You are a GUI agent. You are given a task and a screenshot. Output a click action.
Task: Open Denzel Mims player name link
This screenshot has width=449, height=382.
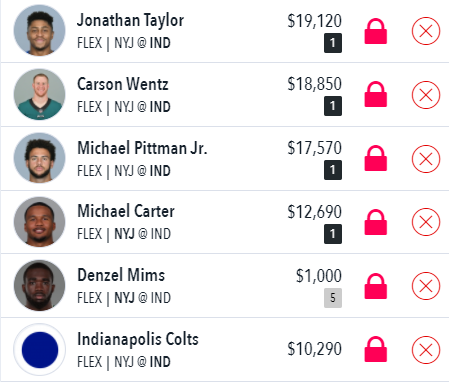pyautogui.click(x=121, y=275)
